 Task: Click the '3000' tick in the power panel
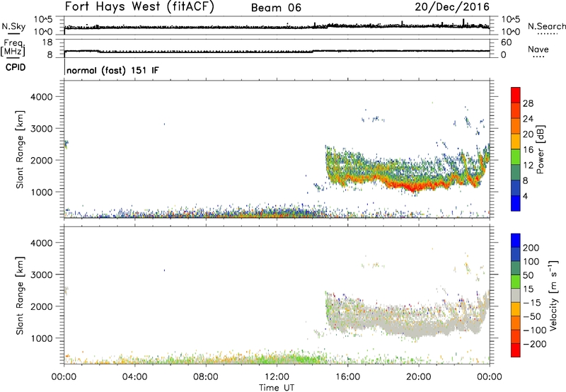pos(42,129)
